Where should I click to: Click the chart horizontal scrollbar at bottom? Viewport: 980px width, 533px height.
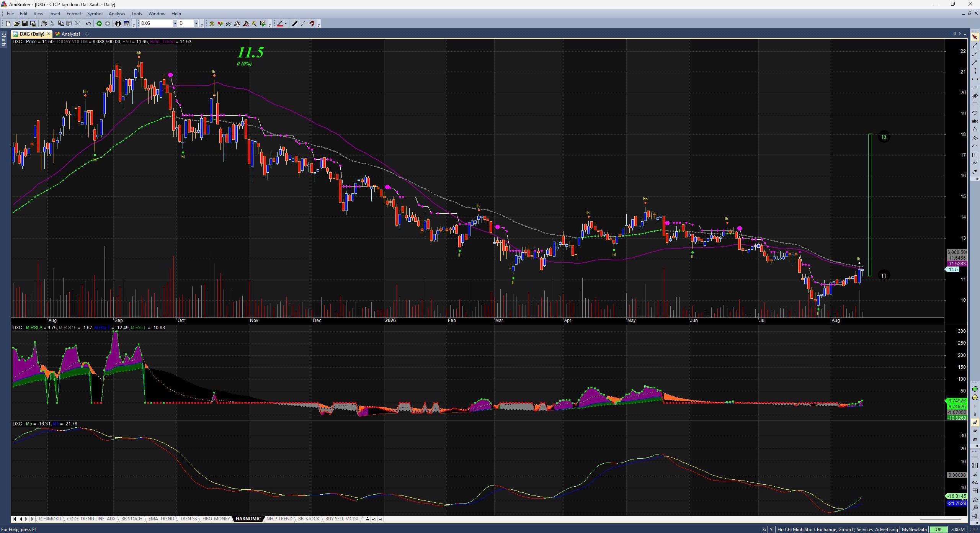coord(940,519)
